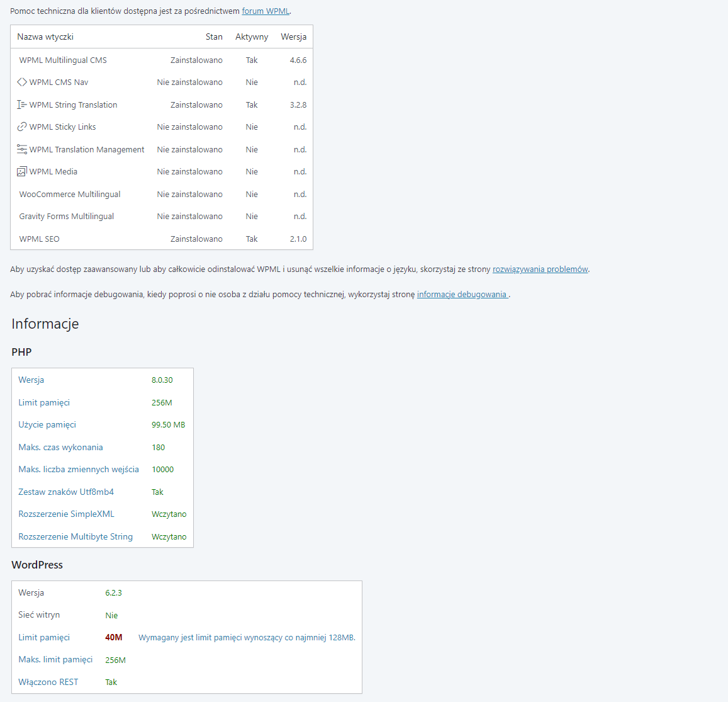The width and height of the screenshot is (728, 702).
Task: Click Maks. czas wykonania label
Action: tap(60, 447)
